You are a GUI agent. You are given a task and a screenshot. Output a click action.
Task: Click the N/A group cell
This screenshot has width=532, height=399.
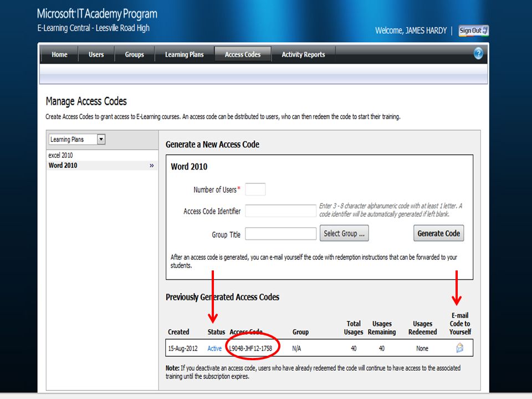(296, 349)
